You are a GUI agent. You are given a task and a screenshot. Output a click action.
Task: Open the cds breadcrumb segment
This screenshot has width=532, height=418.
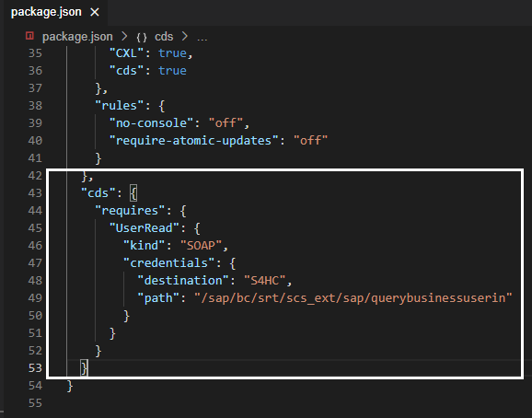(164, 36)
